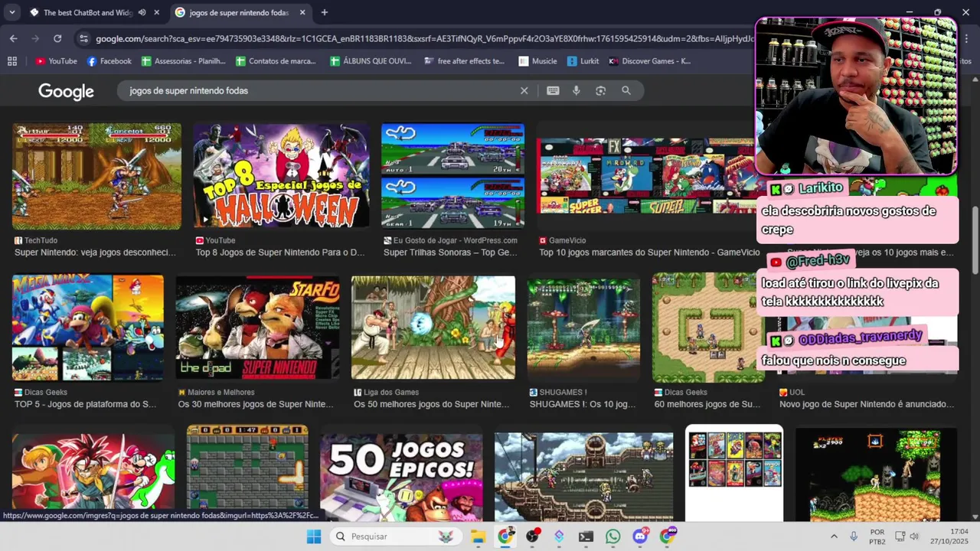This screenshot has width=980, height=551.
Task: Start a Google voice search
Action: (x=577, y=90)
